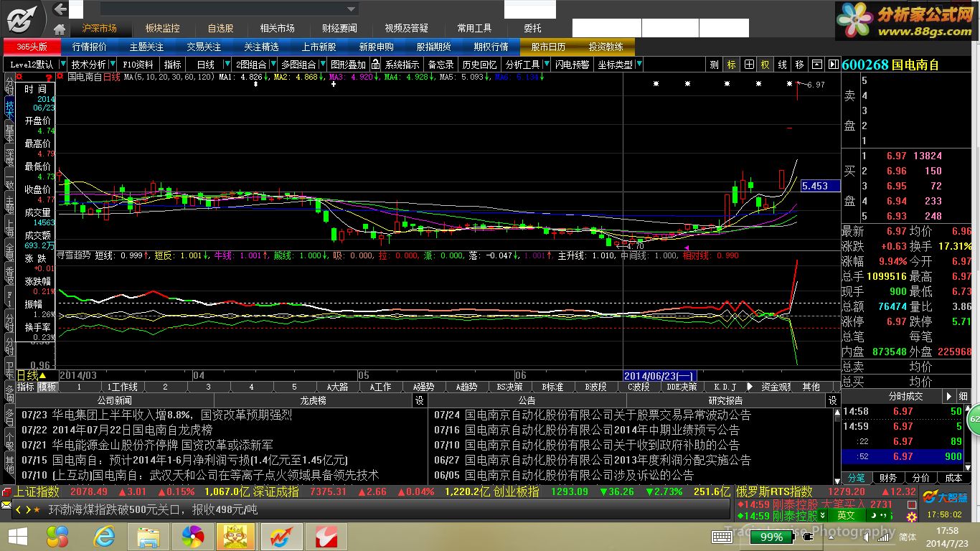Click the app logo with the arrow
980x551 pixels.
coord(24,18)
